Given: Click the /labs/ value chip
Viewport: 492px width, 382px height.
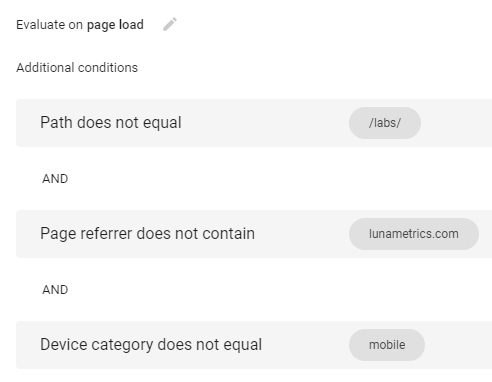Looking at the screenshot, I should [x=385, y=123].
